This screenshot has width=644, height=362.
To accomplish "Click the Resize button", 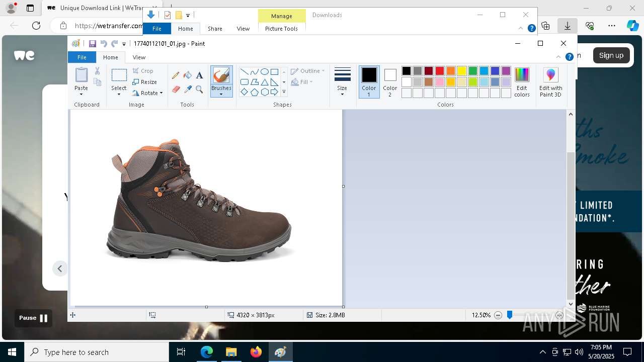I will [x=145, y=82].
